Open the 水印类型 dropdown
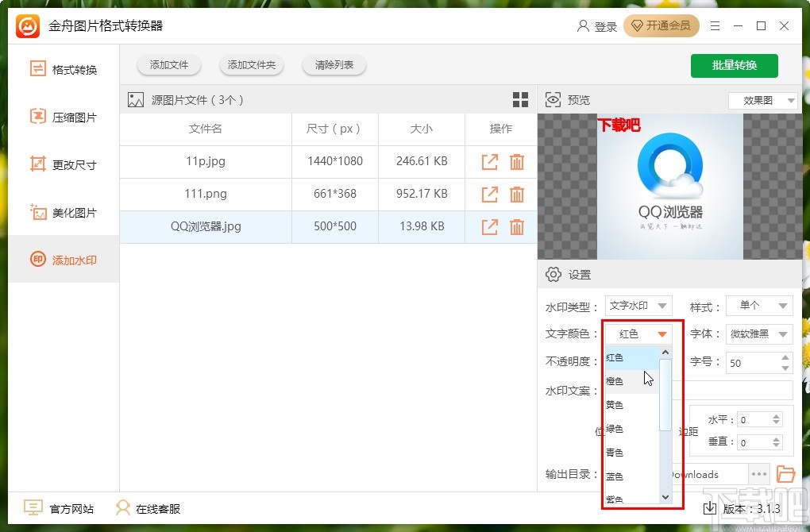 638,305
